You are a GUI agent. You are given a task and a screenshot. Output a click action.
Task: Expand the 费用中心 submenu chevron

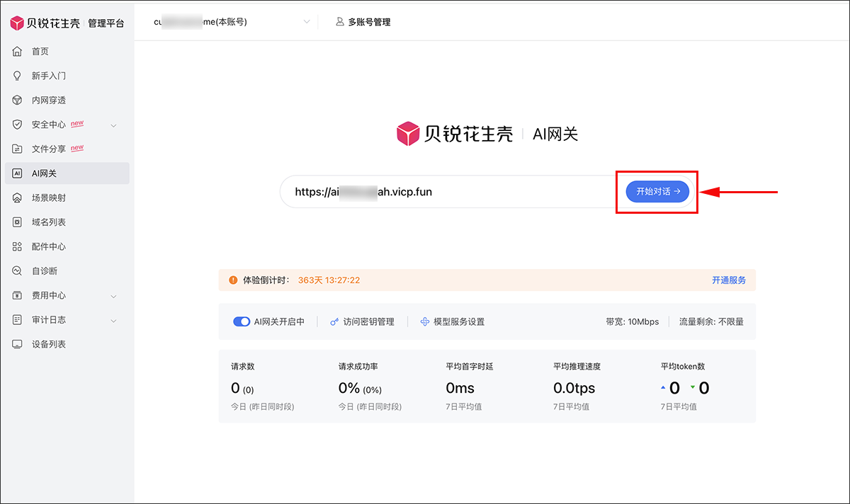[x=114, y=296]
